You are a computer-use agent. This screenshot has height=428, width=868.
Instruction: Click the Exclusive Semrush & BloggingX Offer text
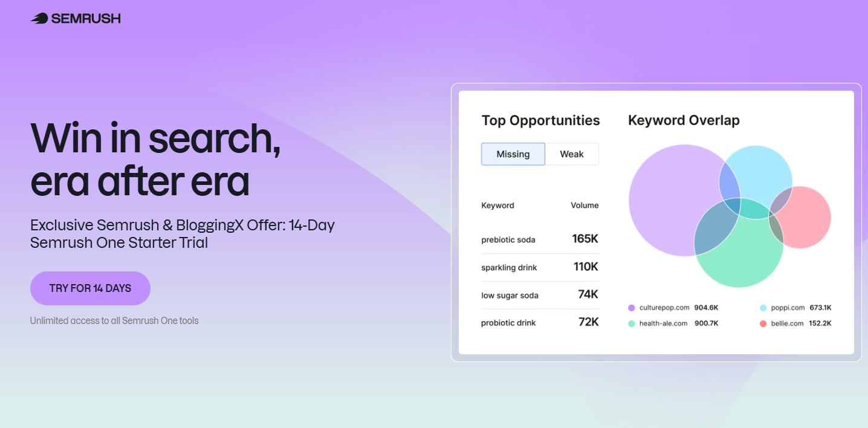click(x=183, y=234)
